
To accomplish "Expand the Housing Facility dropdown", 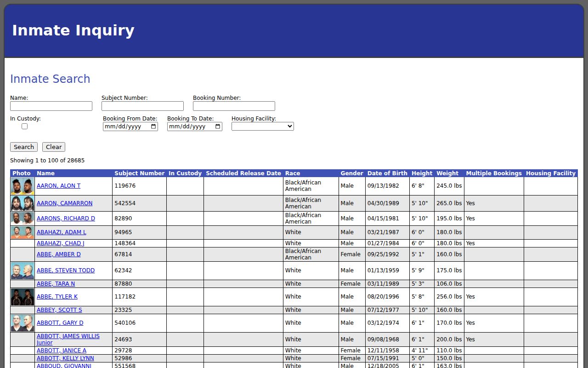I will (x=263, y=126).
